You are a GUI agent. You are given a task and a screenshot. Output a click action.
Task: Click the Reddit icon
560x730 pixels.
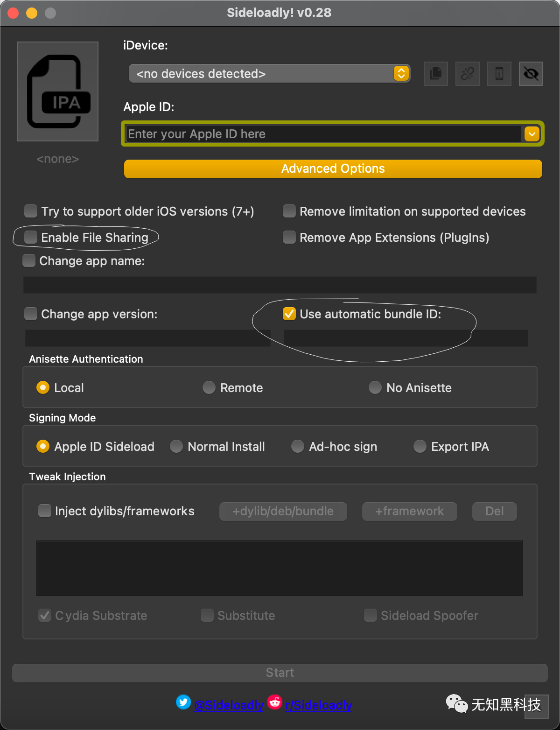[x=275, y=702]
